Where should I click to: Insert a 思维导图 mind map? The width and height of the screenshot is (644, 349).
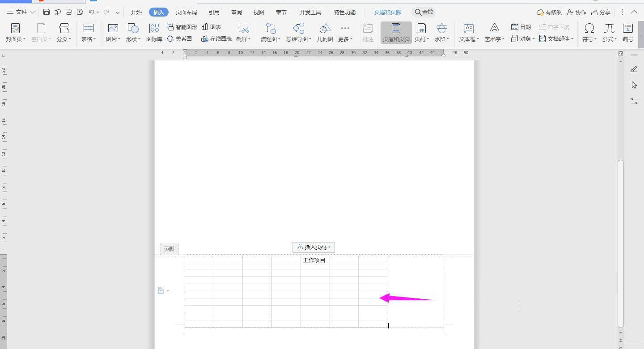click(x=297, y=31)
